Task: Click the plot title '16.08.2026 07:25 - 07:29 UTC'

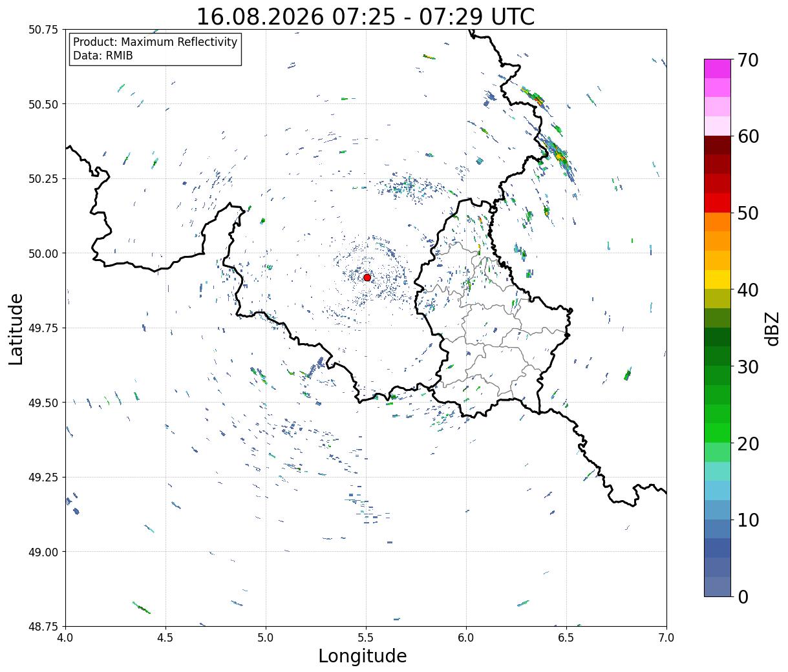Action: (x=365, y=17)
